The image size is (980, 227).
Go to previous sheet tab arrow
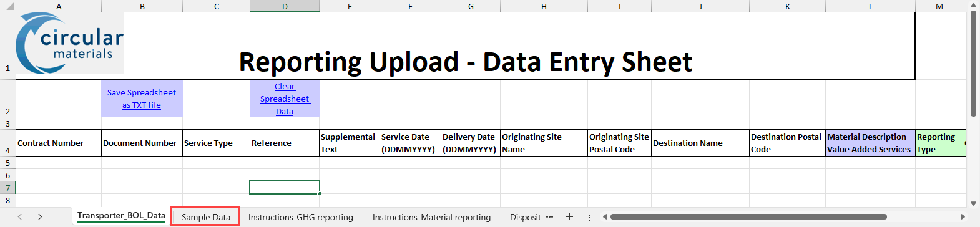pyautogui.click(x=20, y=217)
